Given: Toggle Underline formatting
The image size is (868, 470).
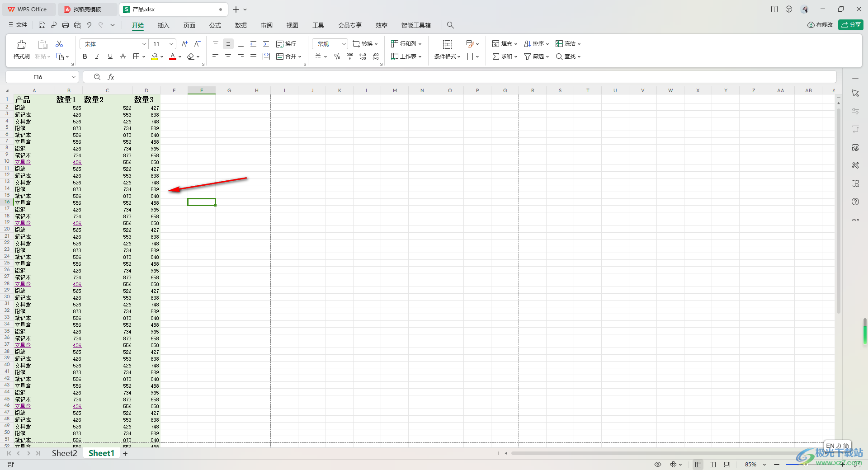Looking at the screenshot, I should [110, 56].
